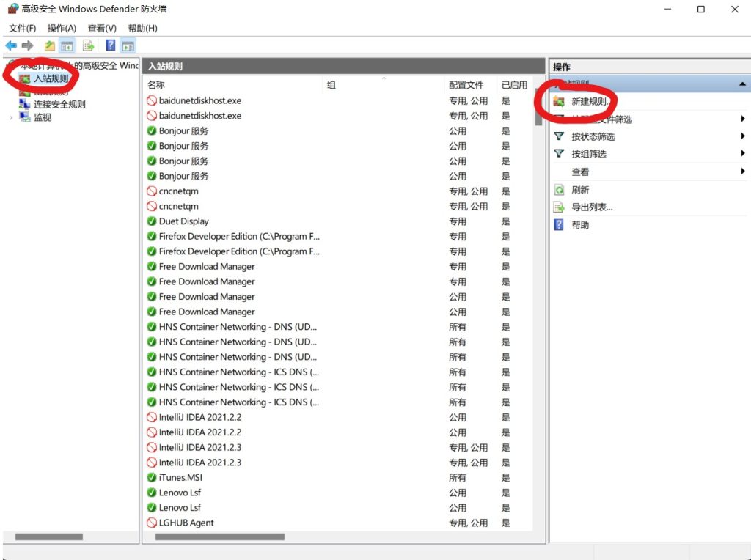This screenshot has width=751, height=560.
Task: Click 导出列表... in the actions pane
Action: pyautogui.click(x=591, y=207)
